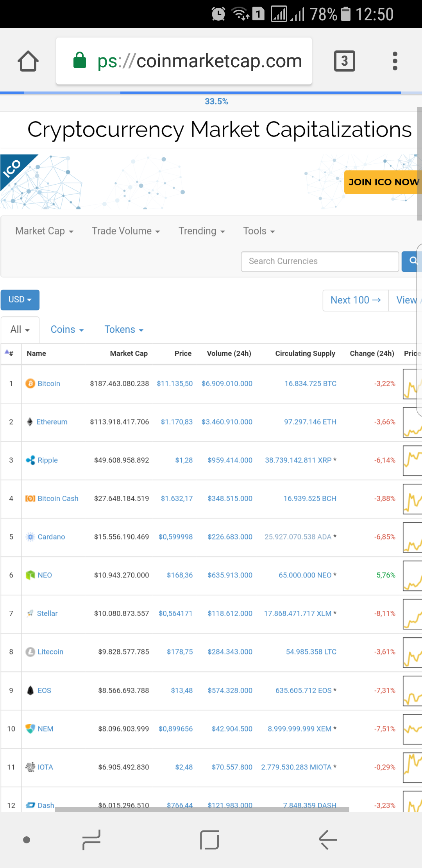Click the Next 100 button
422x868 pixels.
[356, 300]
